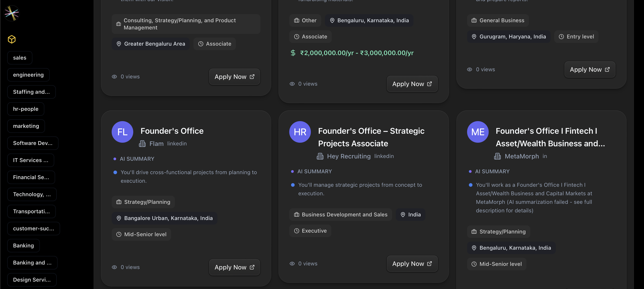Click the Entry level tag
Viewport: 644px width, 289px height.
coord(576,37)
